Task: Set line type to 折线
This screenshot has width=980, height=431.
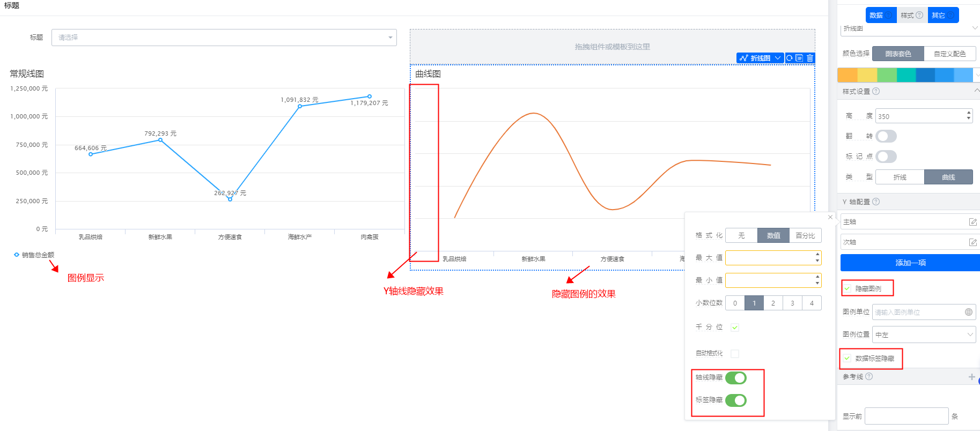Action: click(900, 177)
